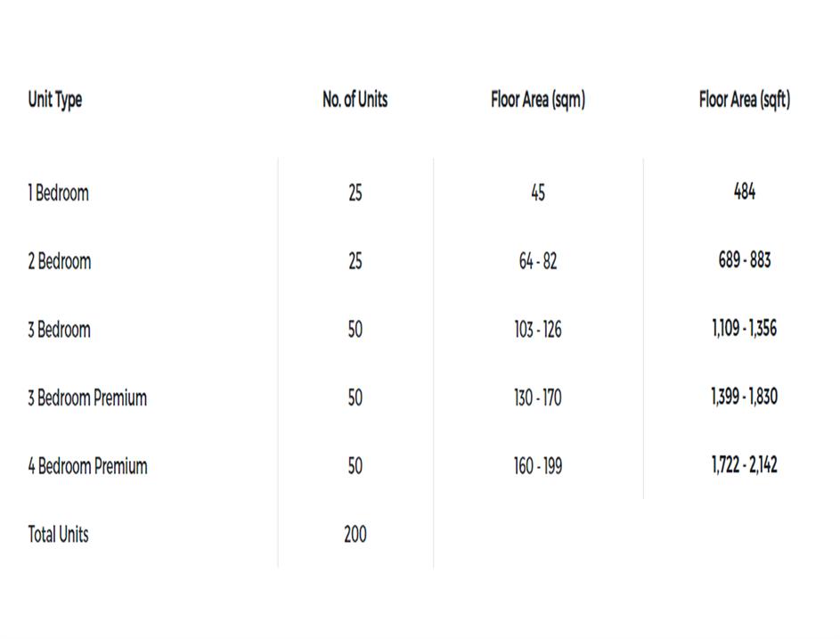The image size is (840, 639).
Task: Click the 3 Bedroom Premium row label
Action: (x=87, y=397)
